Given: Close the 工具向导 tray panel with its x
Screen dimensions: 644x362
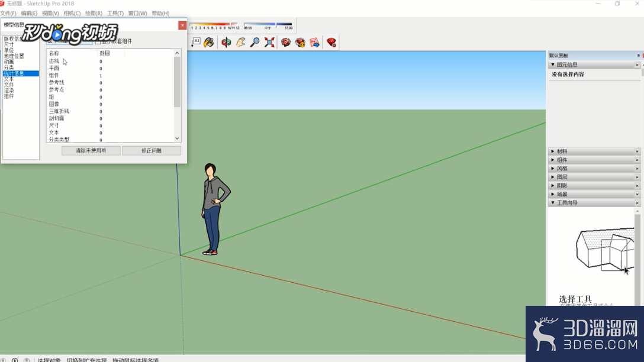Looking at the screenshot, I should [637, 203].
